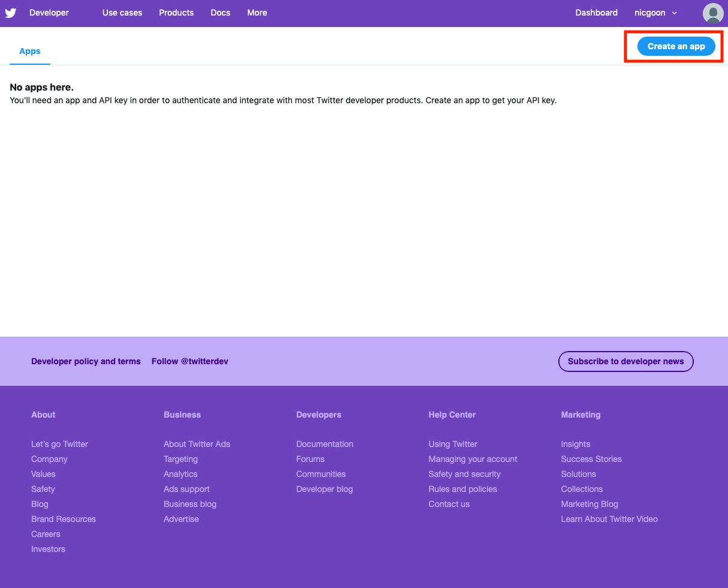Go to the Dashboard
The height and width of the screenshot is (588, 728).
[597, 13]
